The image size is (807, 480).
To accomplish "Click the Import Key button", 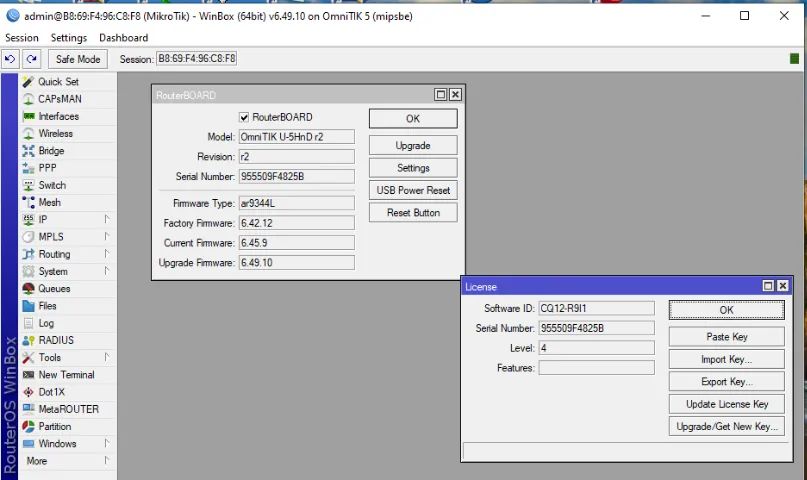I will [x=727, y=359].
